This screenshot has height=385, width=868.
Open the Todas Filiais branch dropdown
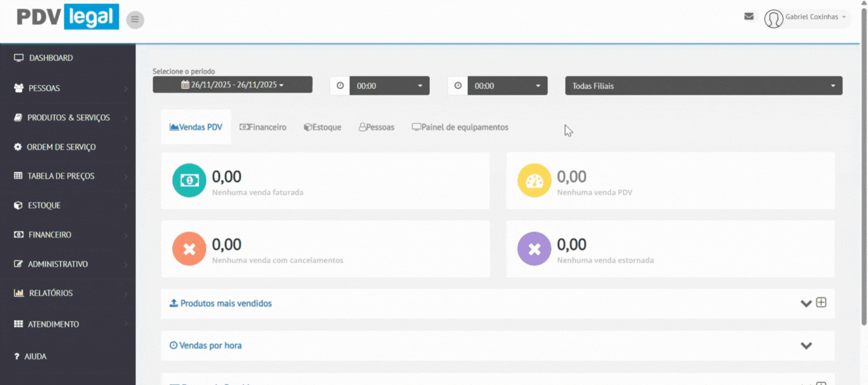[x=703, y=86]
